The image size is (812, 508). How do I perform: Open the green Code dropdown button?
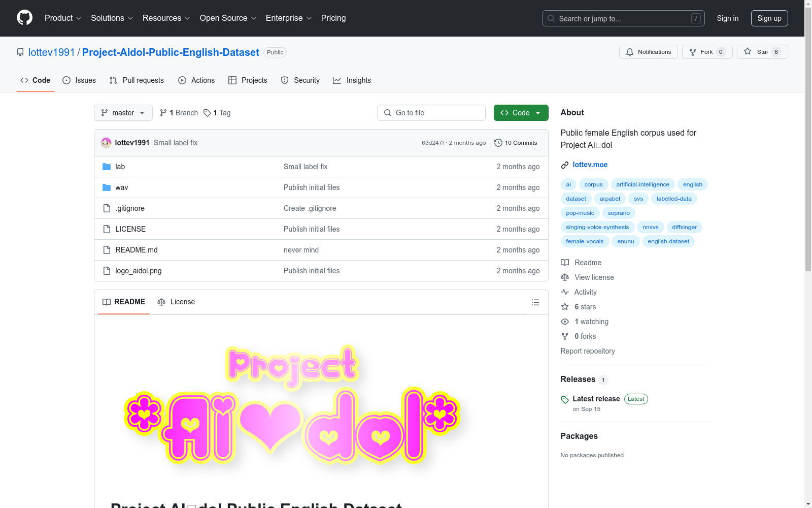(x=521, y=113)
